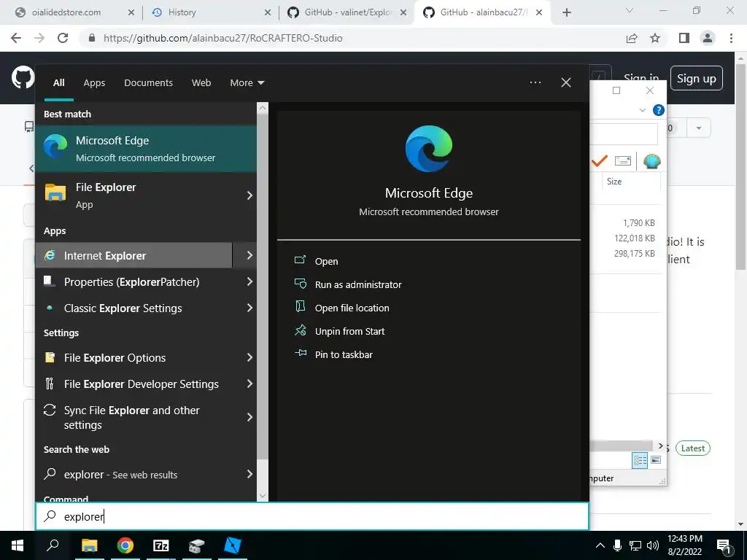Open notification center icon
747x560 pixels.
[724, 546]
